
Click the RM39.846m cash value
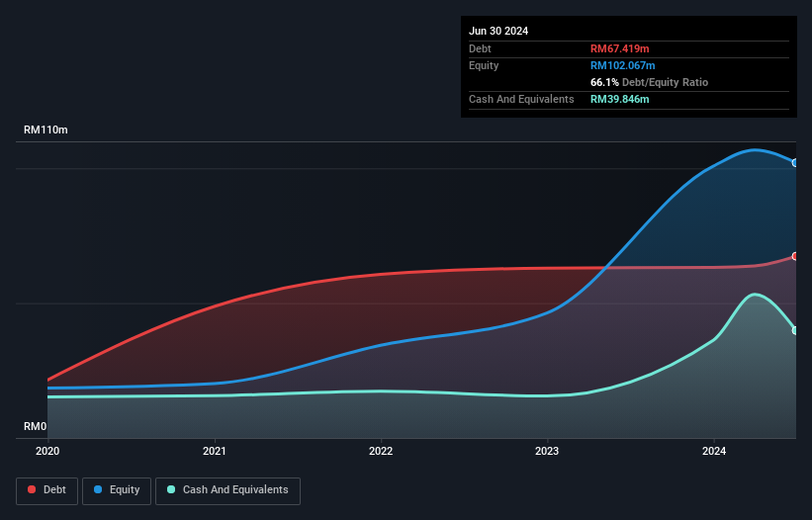click(619, 99)
